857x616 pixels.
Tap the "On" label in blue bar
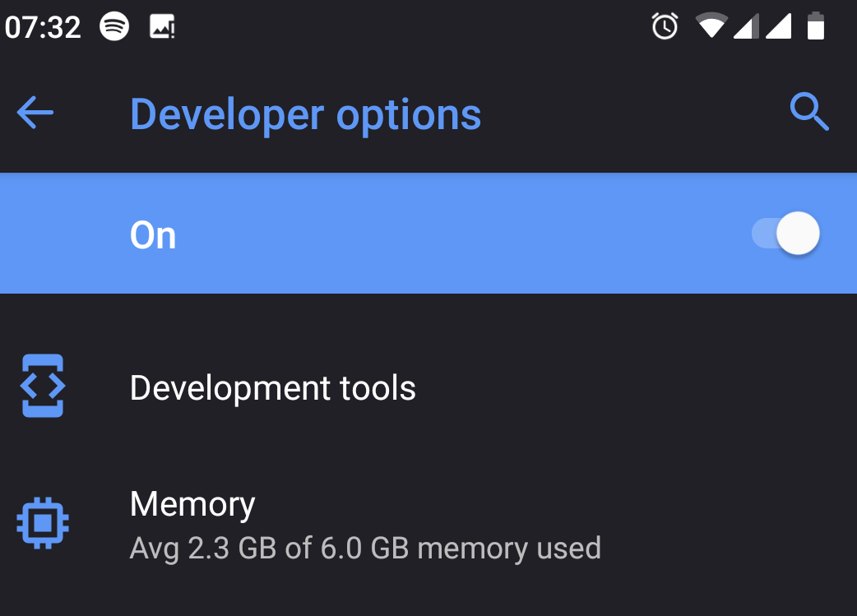pos(153,236)
